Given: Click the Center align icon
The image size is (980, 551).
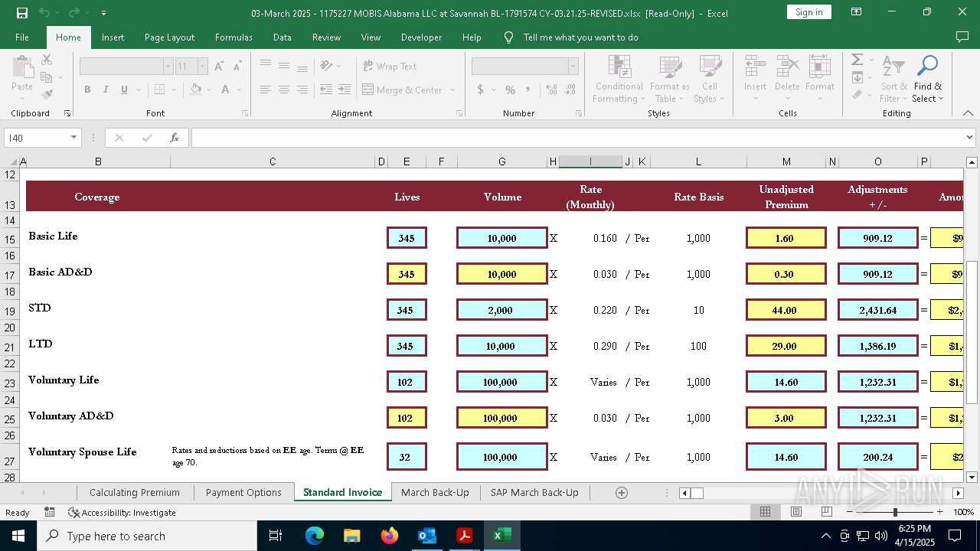Looking at the screenshot, I should 284,90.
